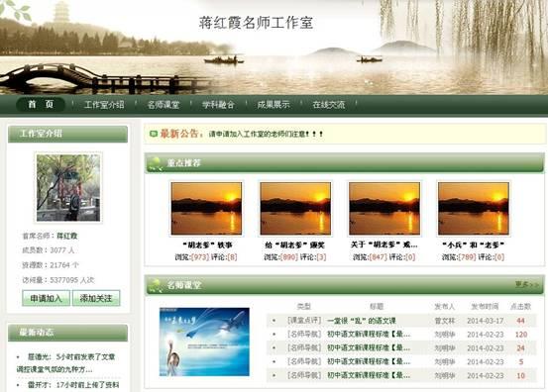Open the blue airplane classroom banner image
Image resolution: width=548 pixels, height=392 pixels.
204,342
